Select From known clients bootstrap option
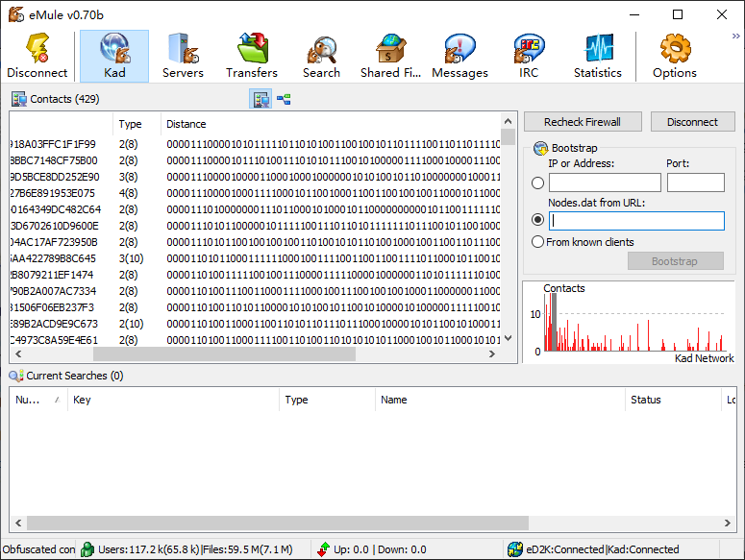Image resolution: width=745 pixels, height=560 pixels. [538, 242]
